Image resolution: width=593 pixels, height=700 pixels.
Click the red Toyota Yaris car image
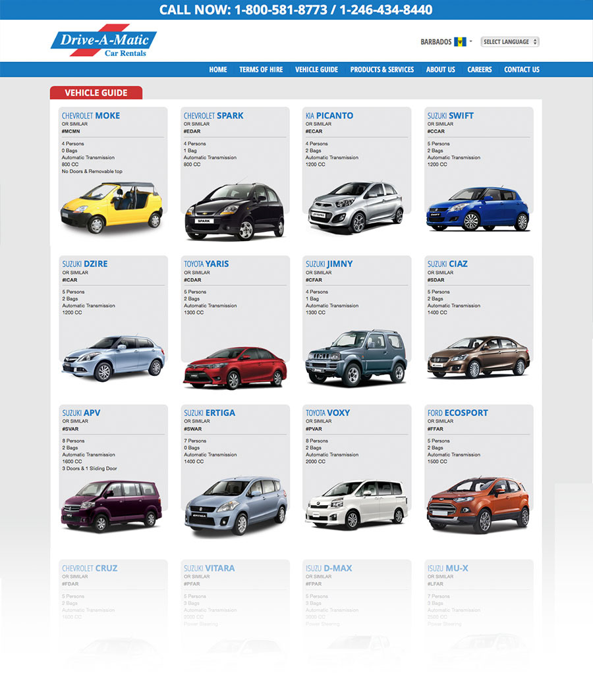click(x=235, y=368)
